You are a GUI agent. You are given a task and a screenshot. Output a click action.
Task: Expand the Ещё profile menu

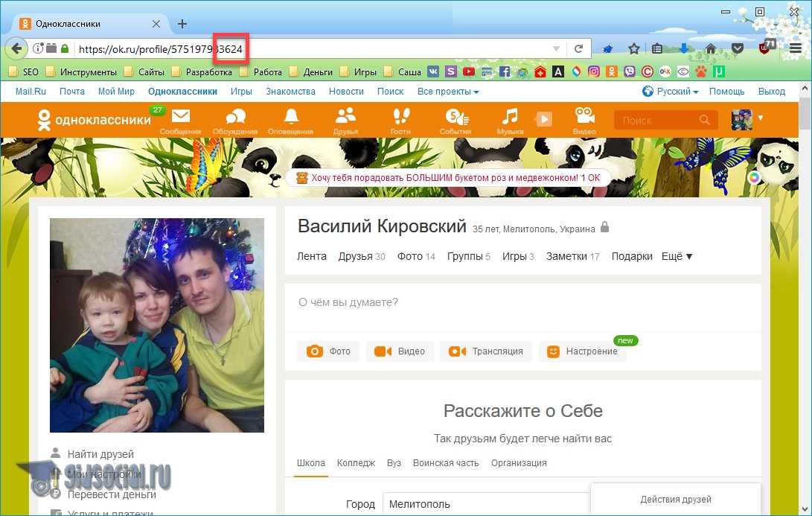point(677,256)
